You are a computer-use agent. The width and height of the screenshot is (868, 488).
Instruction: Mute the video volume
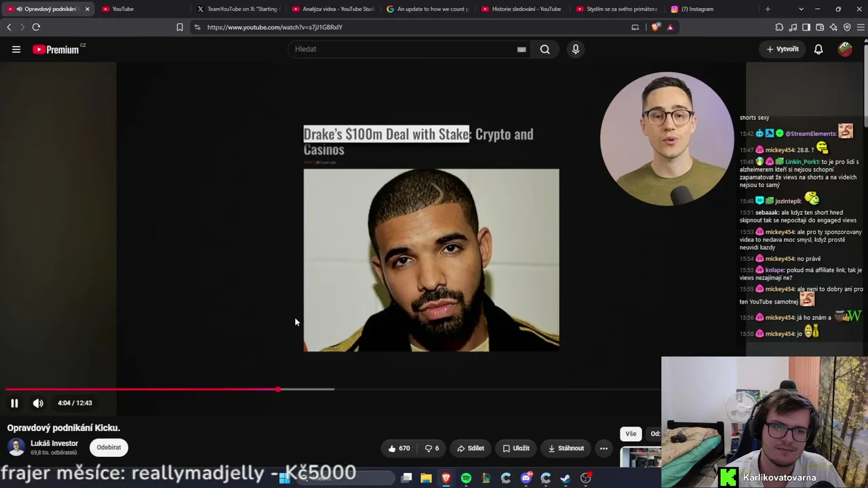point(38,403)
